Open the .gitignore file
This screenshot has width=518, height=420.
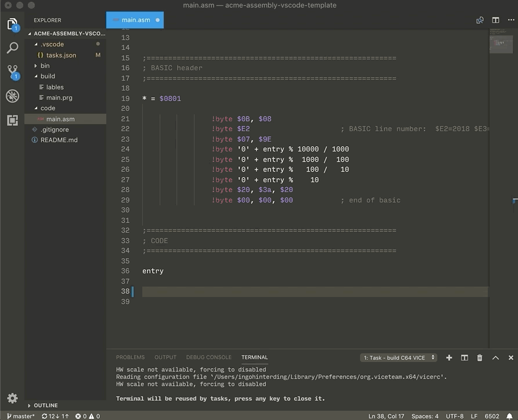click(x=65, y=129)
